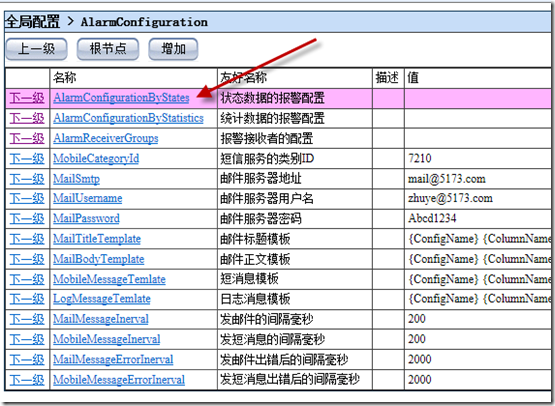Open the MailMessageInerval link

[x=101, y=319]
